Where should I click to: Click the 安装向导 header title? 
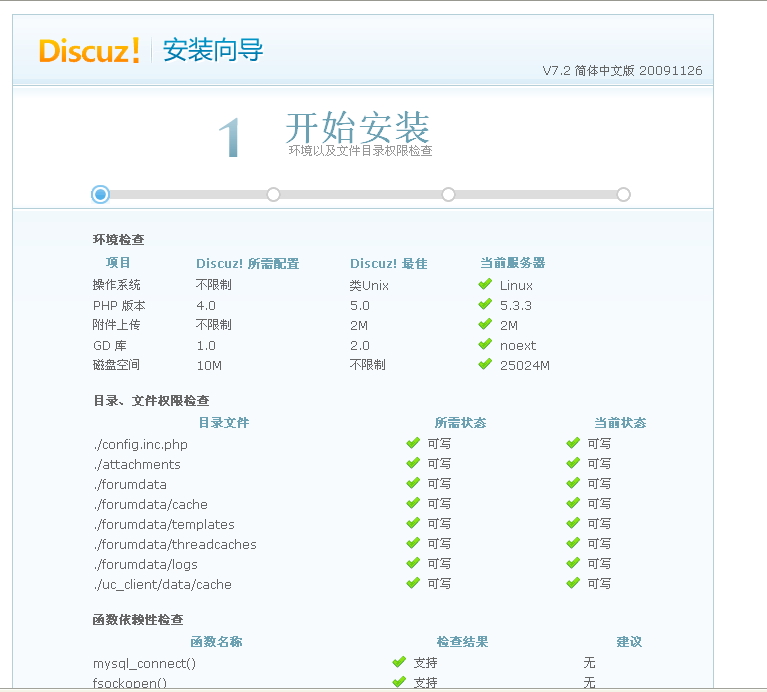[x=213, y=50]
